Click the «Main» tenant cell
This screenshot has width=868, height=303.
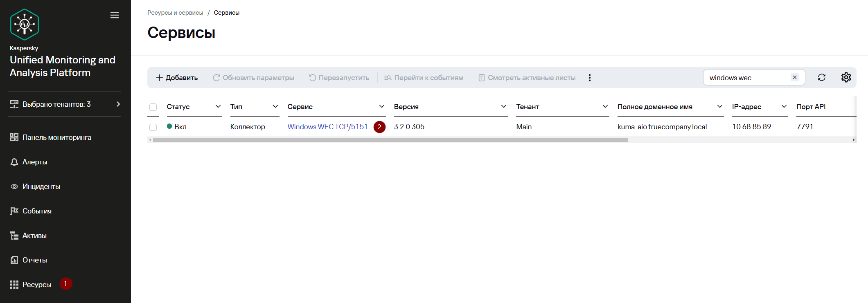click(524, 127)
